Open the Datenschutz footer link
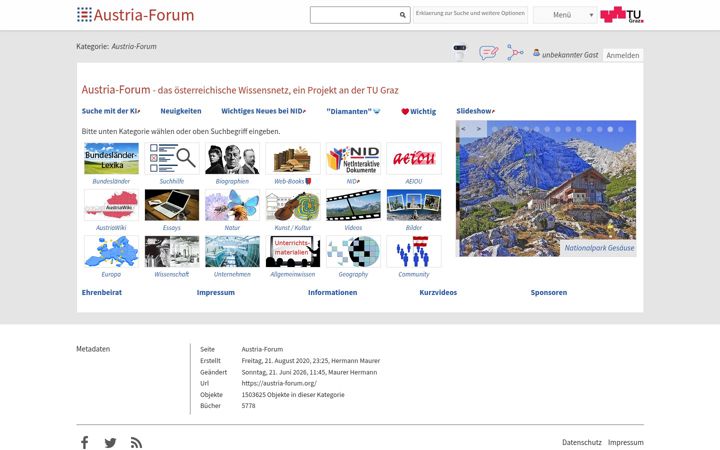 coord(582,442)
